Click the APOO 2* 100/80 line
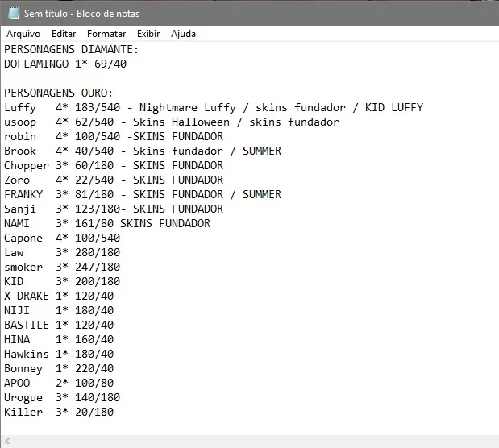Image resolution: width=499 pixels, height=448 pixels. [59, 383]
